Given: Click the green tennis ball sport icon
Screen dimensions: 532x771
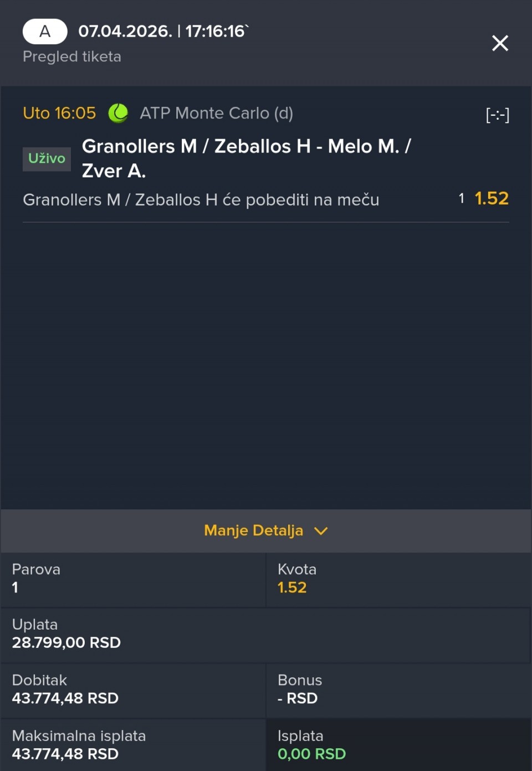Looking at the screenshot, I should [118, 113].
